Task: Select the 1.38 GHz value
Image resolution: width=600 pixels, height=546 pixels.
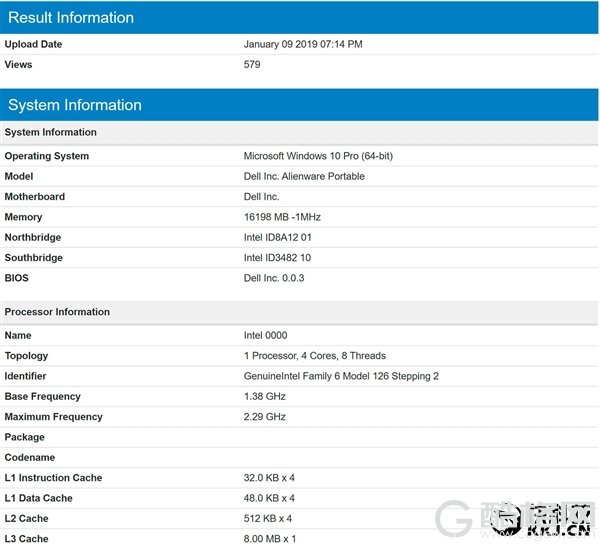Action: pos(265,396)
